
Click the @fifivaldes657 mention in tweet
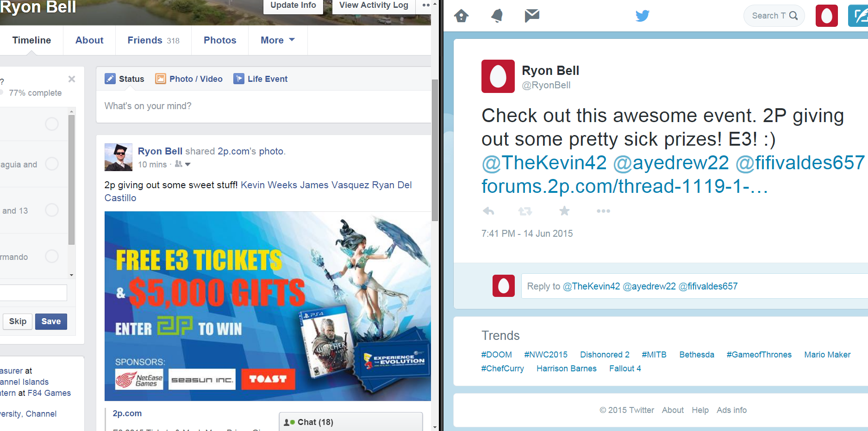tap(800, 163)
